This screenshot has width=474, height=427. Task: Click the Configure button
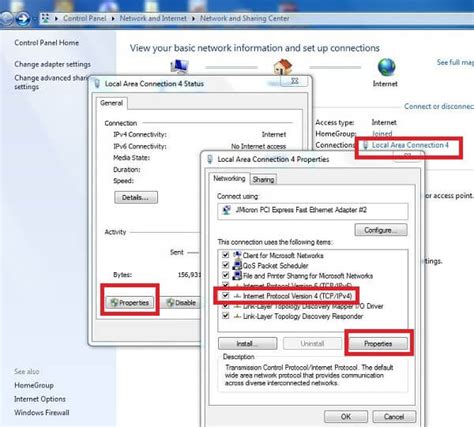(x=381, y=230)
